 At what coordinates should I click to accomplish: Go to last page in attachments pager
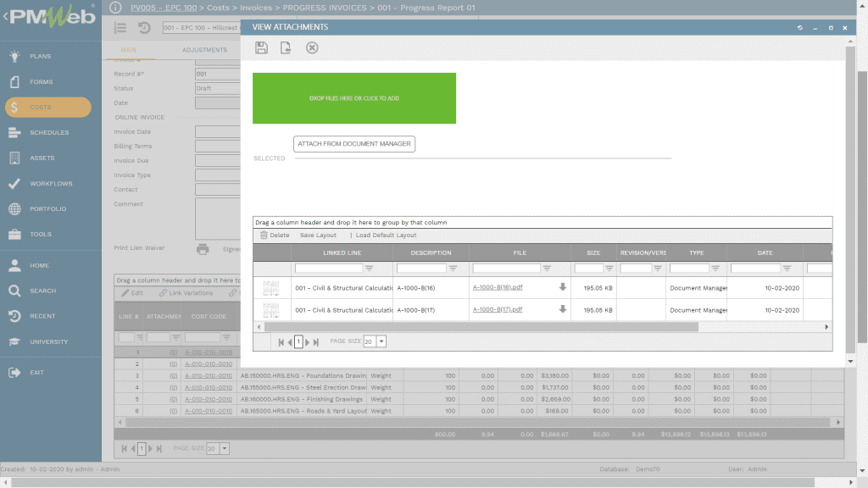pos(316,342)
